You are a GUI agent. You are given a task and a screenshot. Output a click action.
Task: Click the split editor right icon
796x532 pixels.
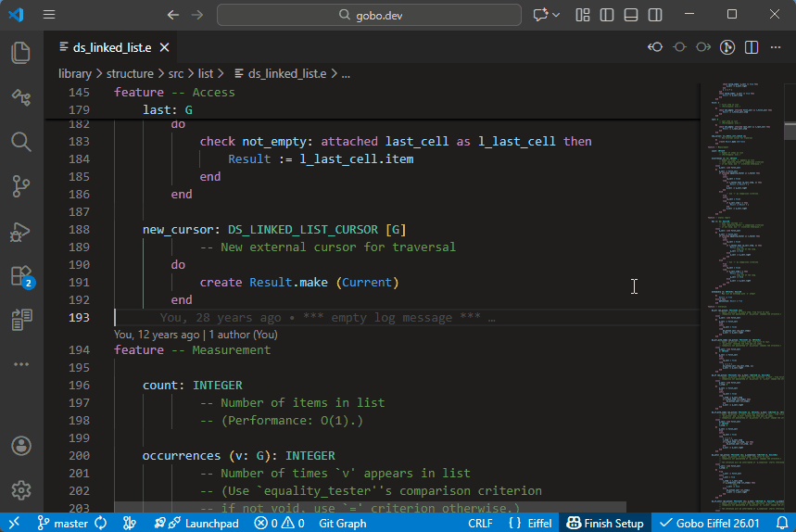[752, 47]
